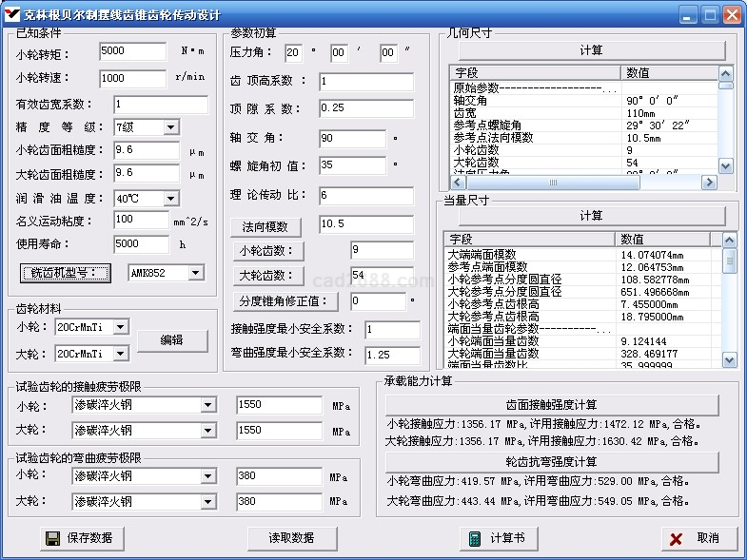
Task: Click the app icon in title bar
Action: (x=11, y=14)
